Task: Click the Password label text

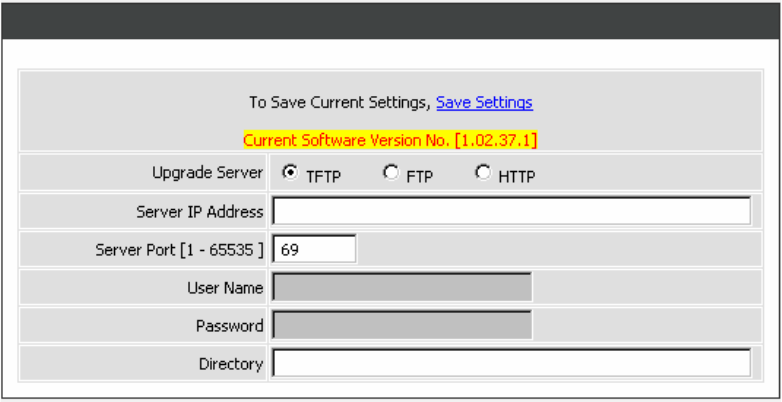Action: click(229, 326)
